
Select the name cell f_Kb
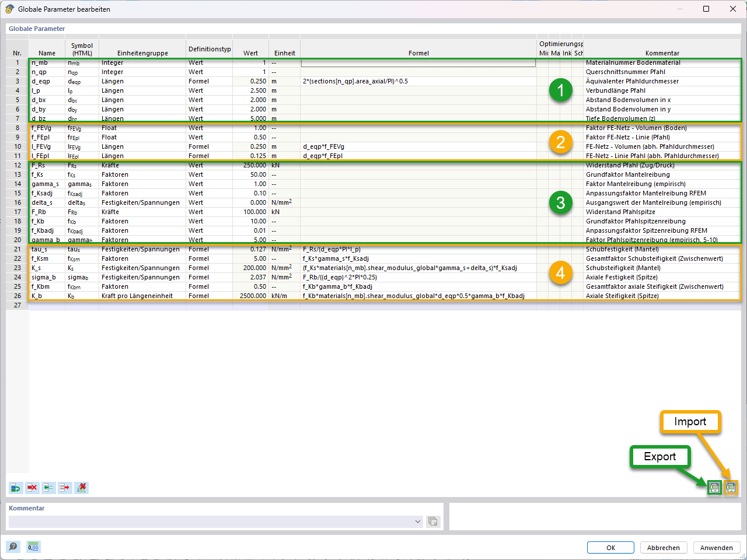pos(47,221)
